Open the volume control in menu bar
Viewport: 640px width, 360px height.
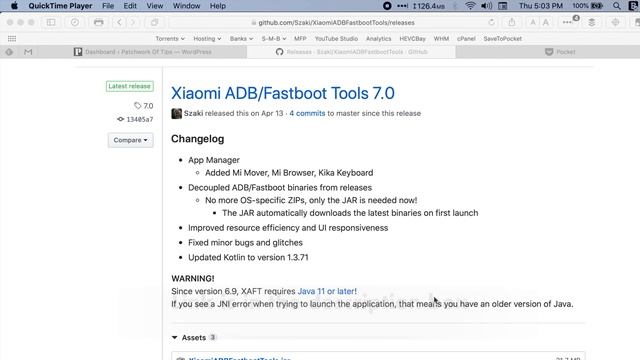pos(487,6)
